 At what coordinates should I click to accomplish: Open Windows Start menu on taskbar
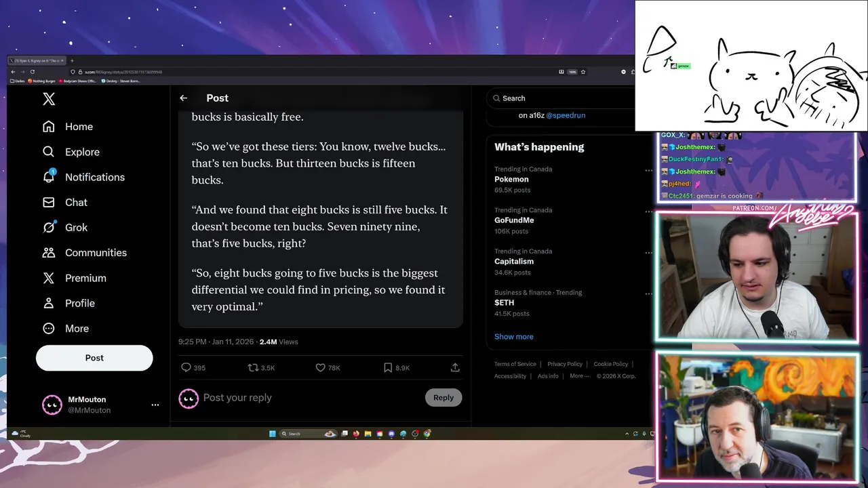coord(273,434)
